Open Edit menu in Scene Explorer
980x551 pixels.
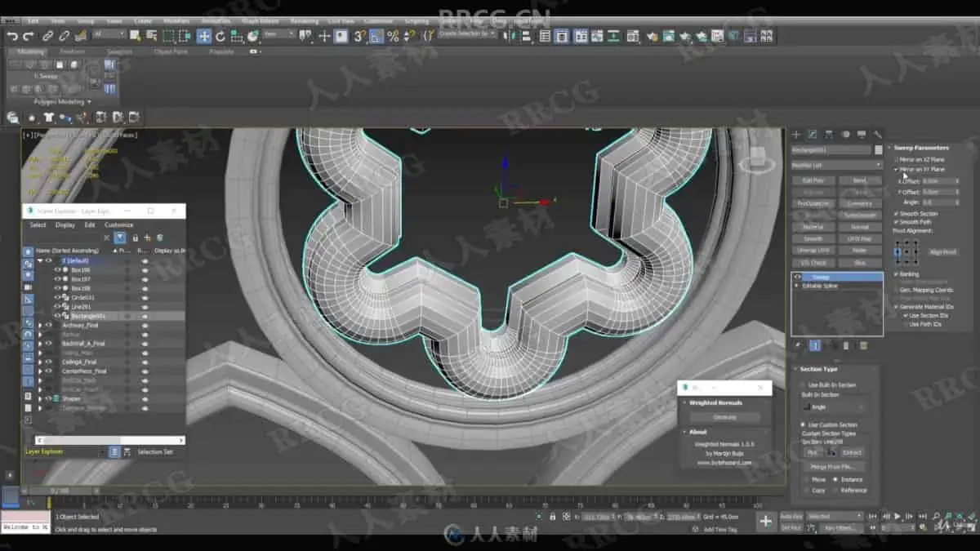coord(90,225)
